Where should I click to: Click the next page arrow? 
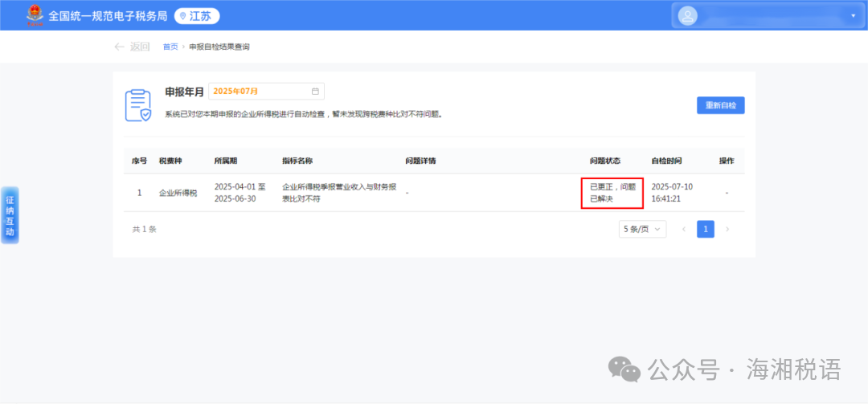click(x=727, y=229)
